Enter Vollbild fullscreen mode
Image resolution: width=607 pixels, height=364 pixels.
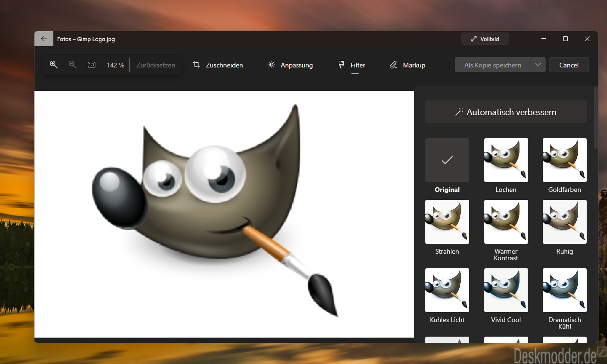click(x=485, y=39)
